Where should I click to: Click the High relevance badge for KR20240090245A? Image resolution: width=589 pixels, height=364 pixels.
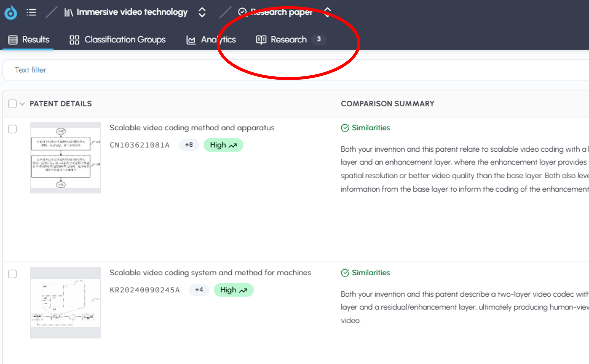pos(233,290)
